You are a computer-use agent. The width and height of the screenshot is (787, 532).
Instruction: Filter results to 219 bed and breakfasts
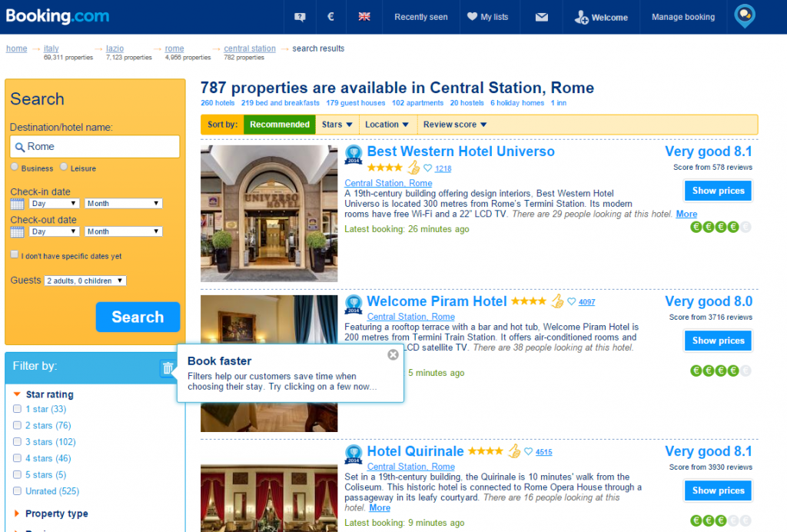[280, 103]
